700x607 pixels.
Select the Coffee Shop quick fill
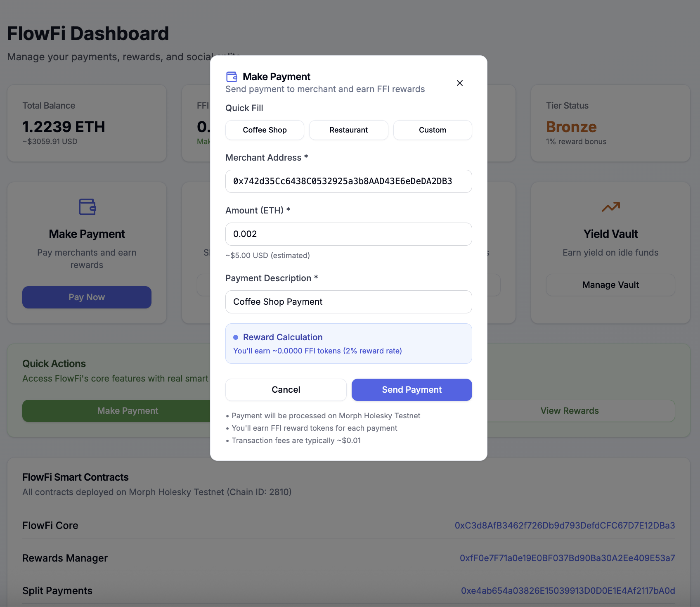(x=265, y=130)
